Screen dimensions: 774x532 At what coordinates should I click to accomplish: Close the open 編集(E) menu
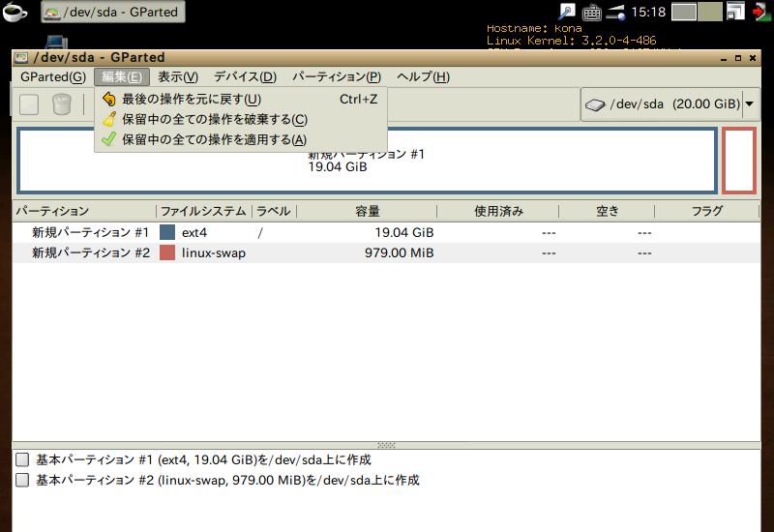[122, 77]
